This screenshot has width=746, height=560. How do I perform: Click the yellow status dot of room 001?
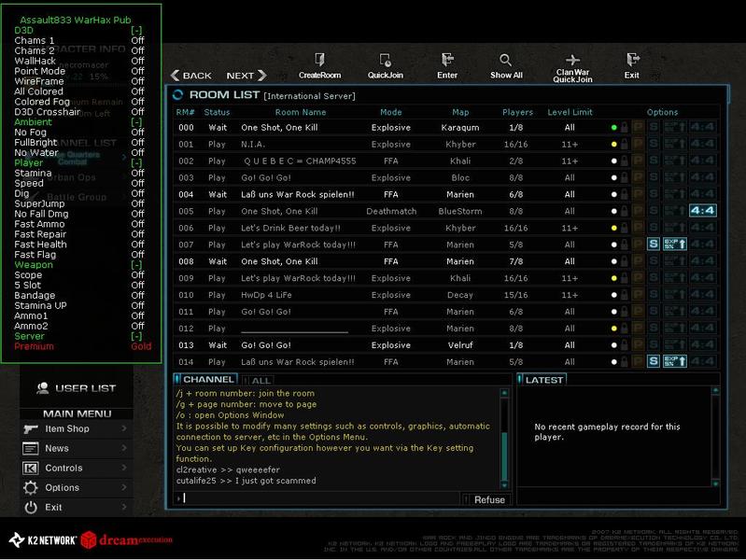coord(613,144)
